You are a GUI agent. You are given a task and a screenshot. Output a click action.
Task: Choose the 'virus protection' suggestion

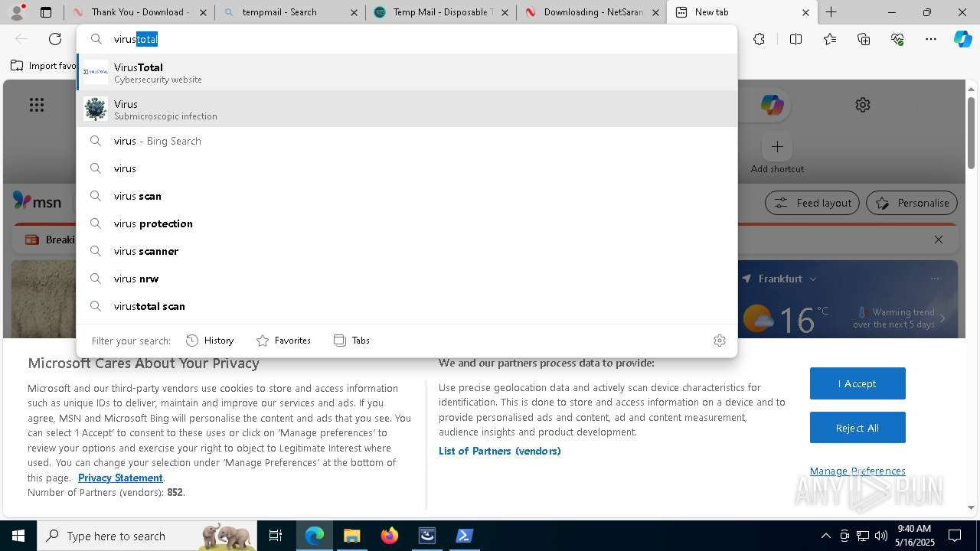(x=407, y=223)
